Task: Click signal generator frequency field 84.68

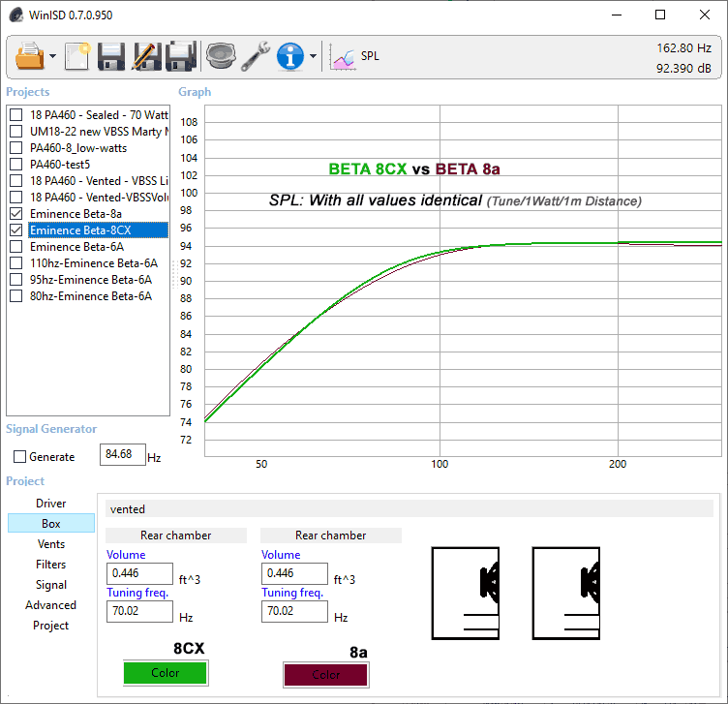Action: pyautogui.click(x=123, y=454)
